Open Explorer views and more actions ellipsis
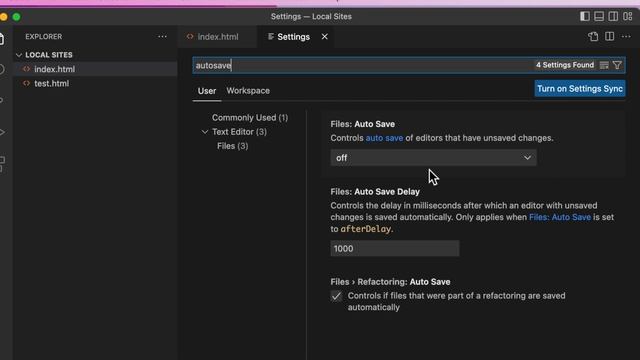This screenshot has height=360, width=640. click(x=162, y=36)
